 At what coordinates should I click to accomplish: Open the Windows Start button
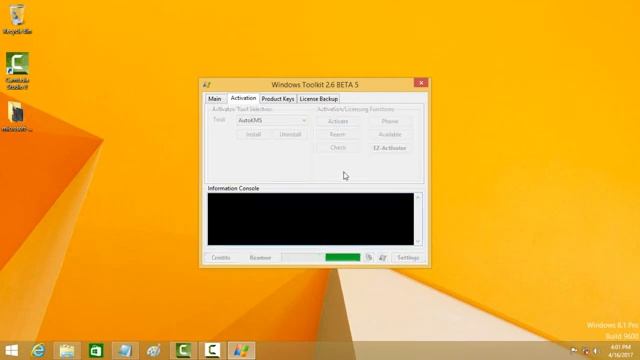(x=12, y=350)
